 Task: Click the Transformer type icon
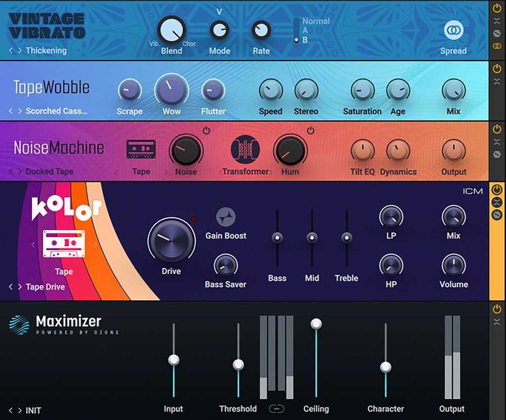tap(245, 149)
